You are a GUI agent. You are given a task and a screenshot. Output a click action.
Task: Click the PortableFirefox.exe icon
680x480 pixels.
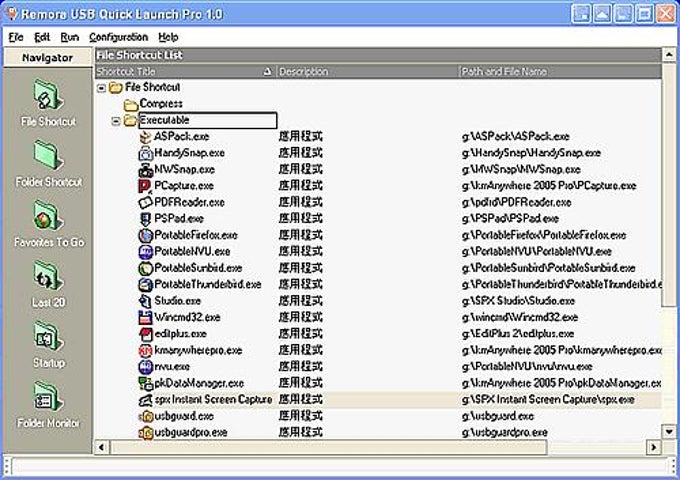[145, 235]
